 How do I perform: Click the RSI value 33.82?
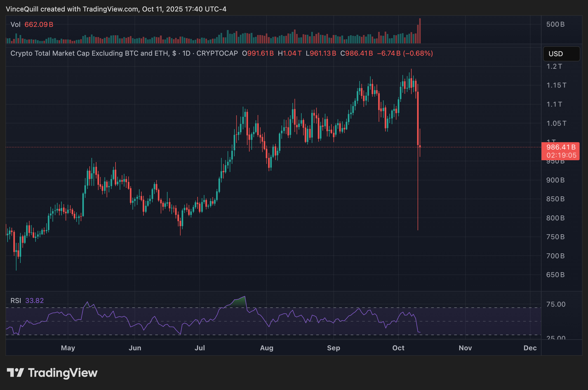(34, 301)
